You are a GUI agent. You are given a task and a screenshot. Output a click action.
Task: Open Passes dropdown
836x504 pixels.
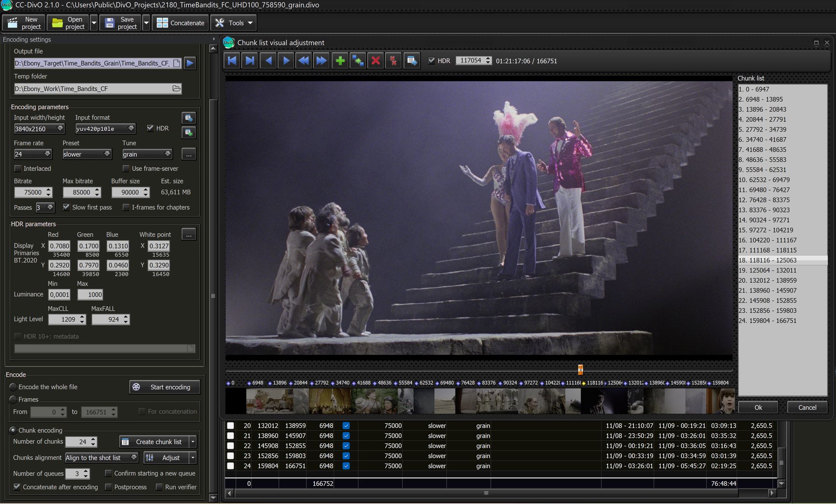click(45, 207)
